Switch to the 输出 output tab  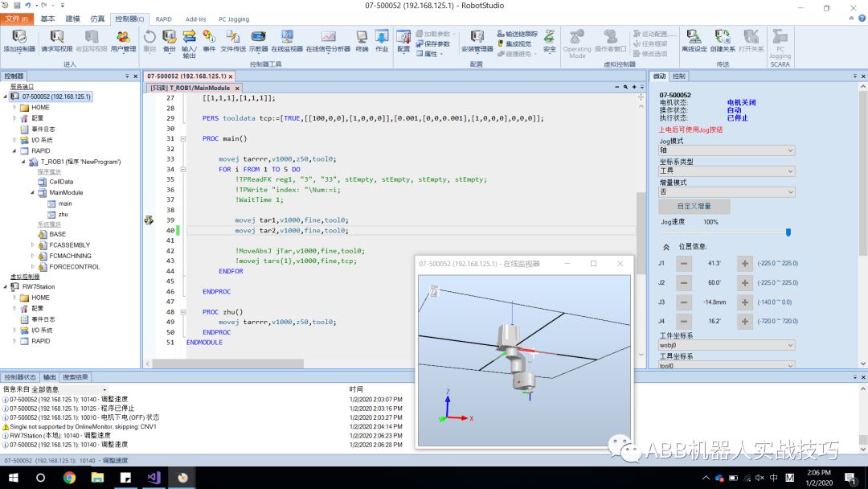coord(50,377)
